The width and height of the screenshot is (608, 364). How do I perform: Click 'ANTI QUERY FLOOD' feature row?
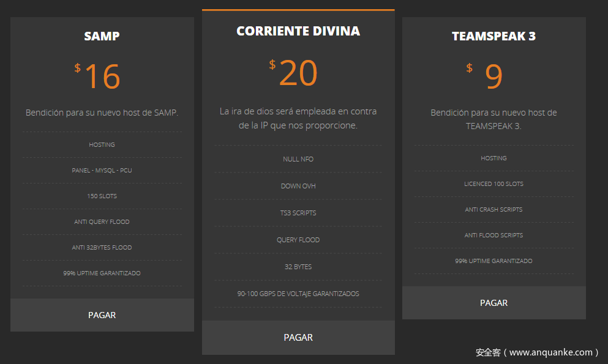(x=102, y=222)
